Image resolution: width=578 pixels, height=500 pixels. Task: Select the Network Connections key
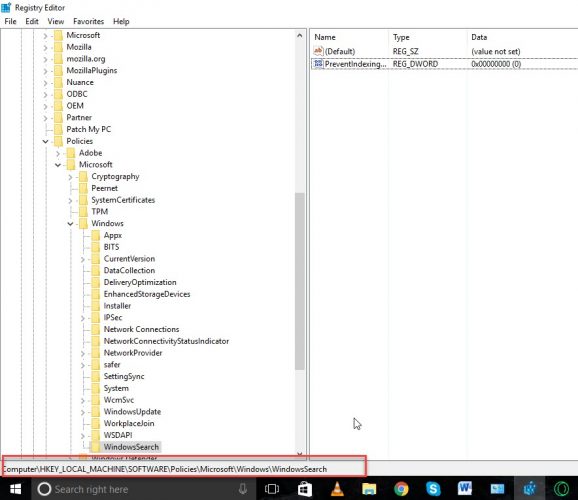click(141, 329)
